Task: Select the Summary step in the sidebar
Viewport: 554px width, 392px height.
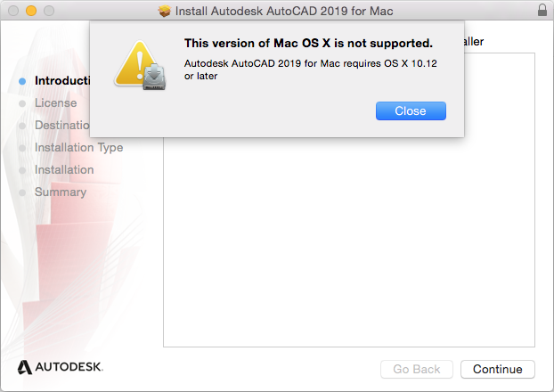Action: coord(61,192)
